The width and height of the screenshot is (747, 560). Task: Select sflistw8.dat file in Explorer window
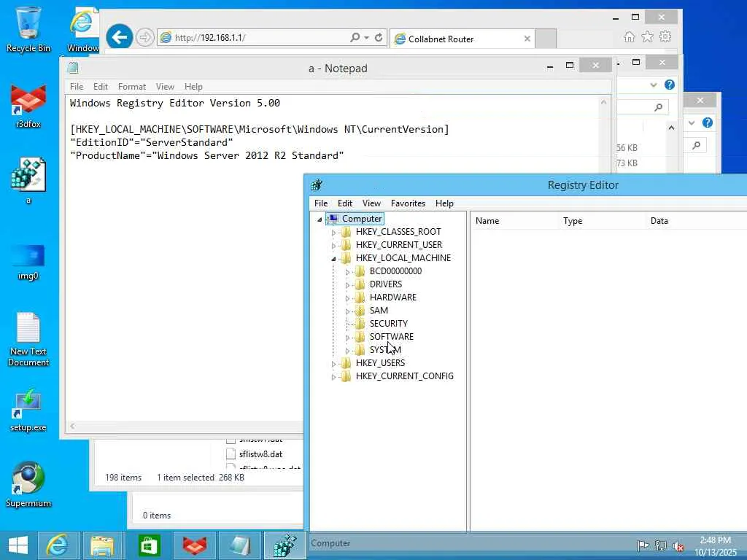tap(260, 454)
